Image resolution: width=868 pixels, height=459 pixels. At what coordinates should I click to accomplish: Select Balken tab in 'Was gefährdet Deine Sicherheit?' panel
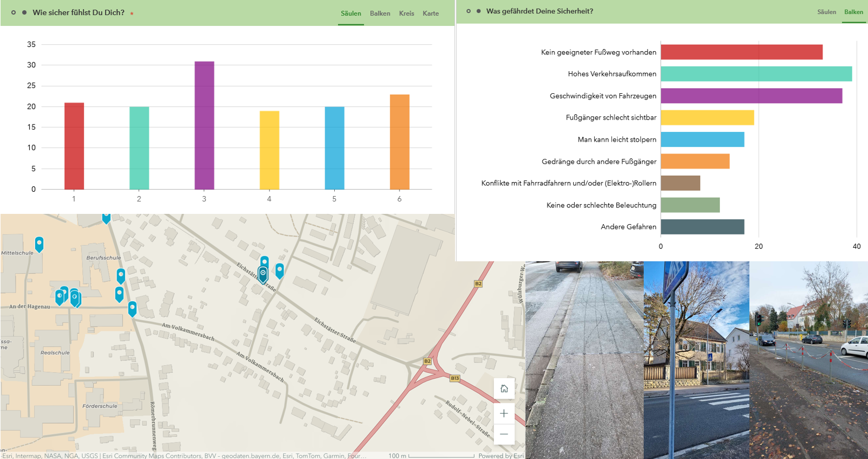click(853, 12)
